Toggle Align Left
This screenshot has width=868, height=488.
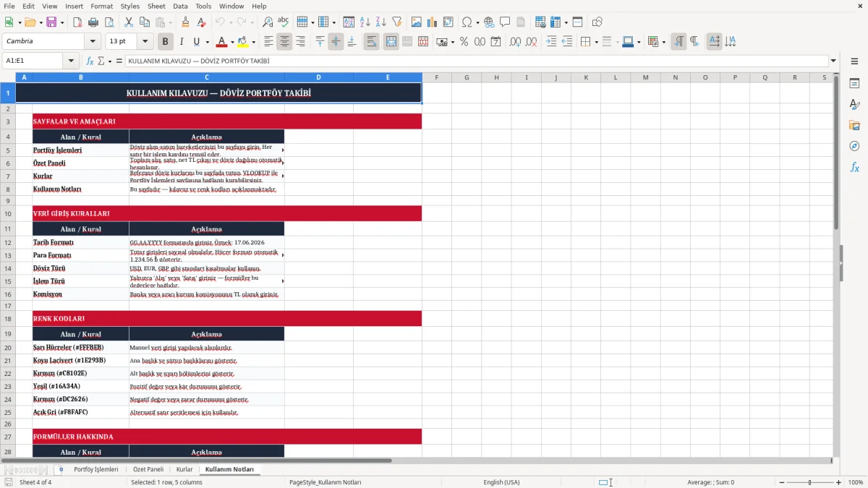(268, 42)
